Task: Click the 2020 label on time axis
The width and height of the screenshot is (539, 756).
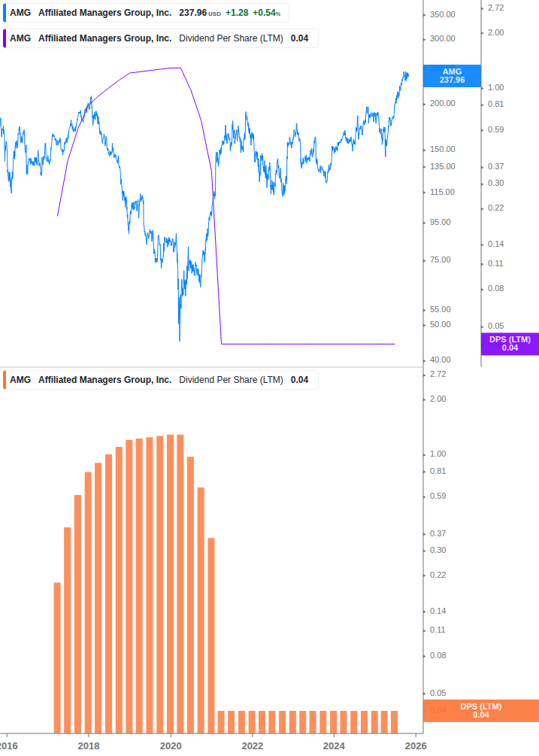Action: tap(171, 745)
